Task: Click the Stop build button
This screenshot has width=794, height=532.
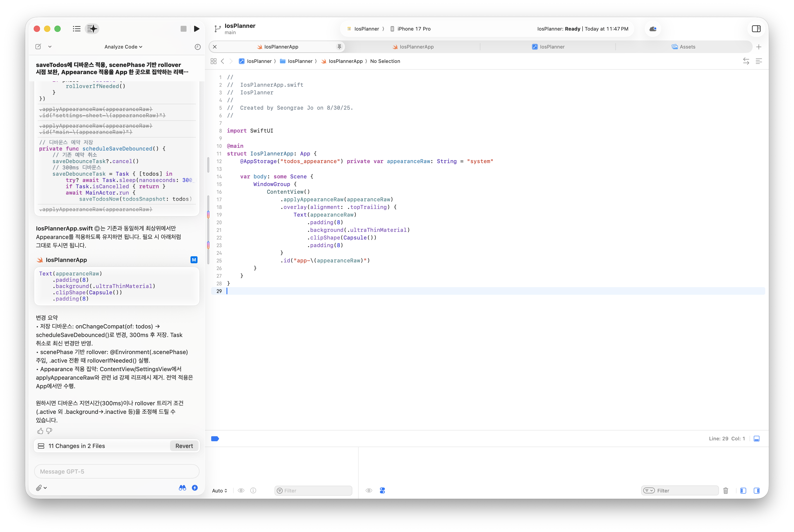Action: [184, 29]
